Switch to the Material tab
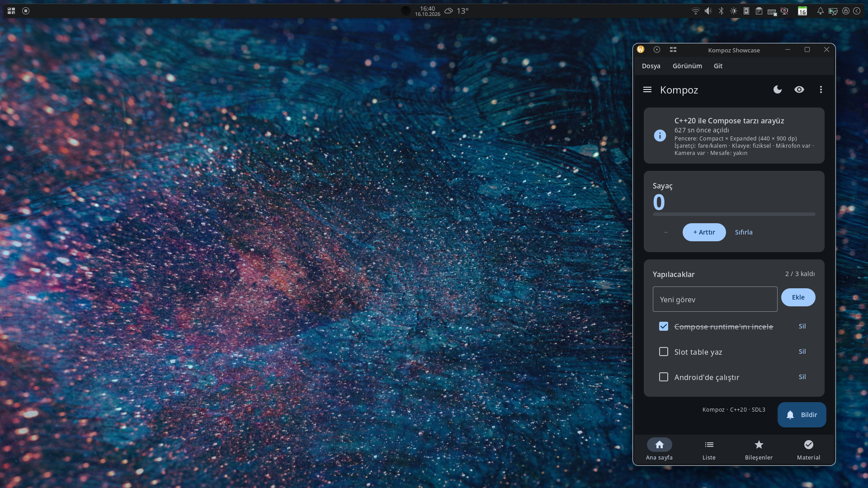The image size is (868, 488). 809,450
